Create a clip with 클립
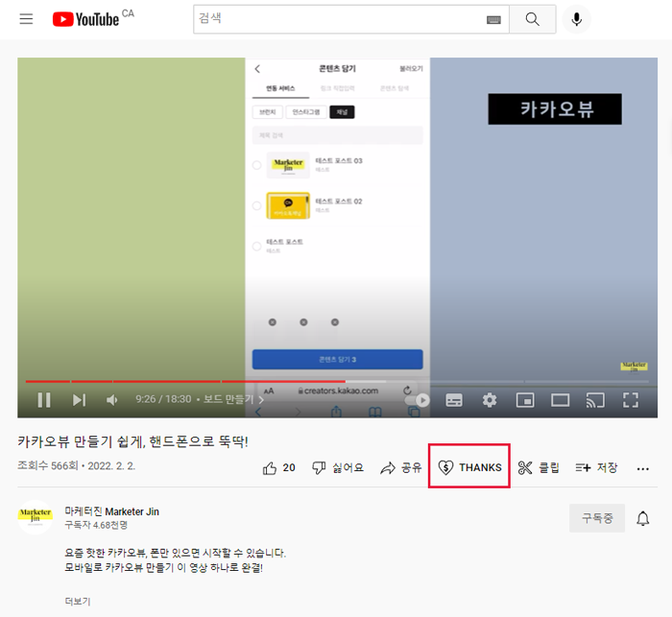The width and height of the screenshot is (672, 617). 539,468
